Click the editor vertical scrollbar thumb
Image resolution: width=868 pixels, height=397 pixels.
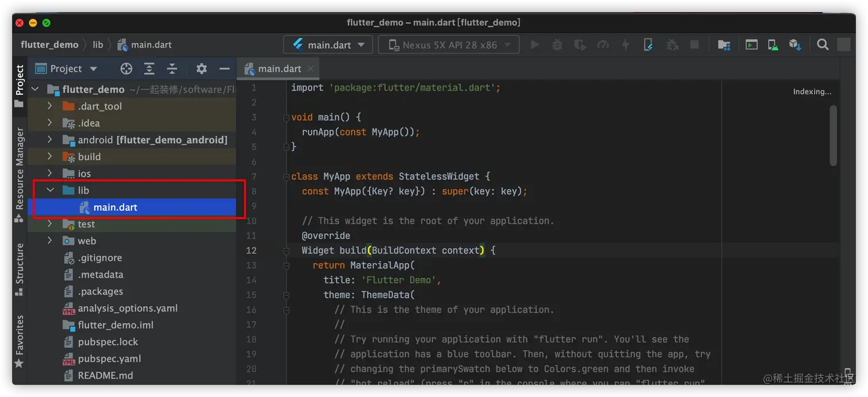point(833,136)
